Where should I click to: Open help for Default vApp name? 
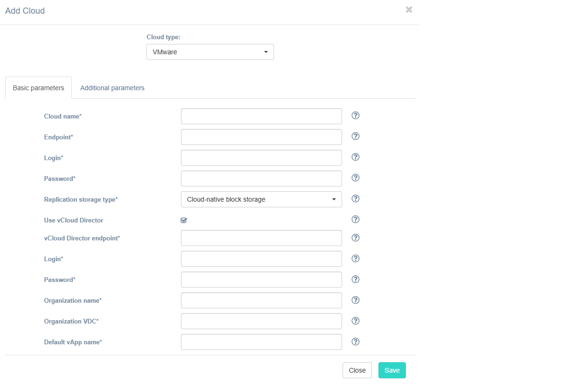356,341
